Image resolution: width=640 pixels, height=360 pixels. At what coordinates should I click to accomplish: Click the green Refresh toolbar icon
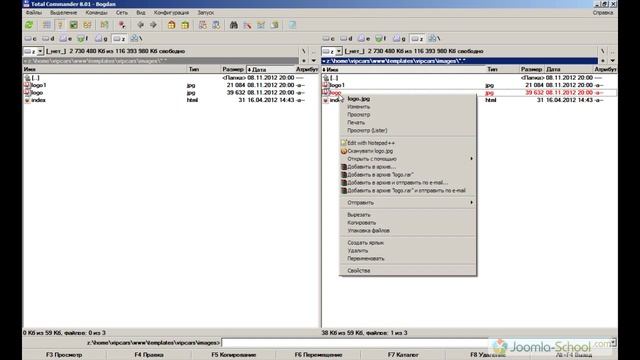[x=29, y=25]
